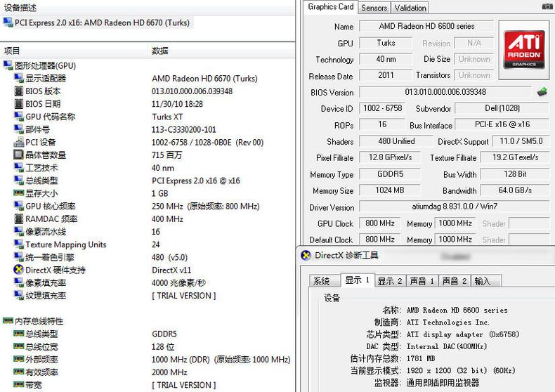Viewport: 555px width, 392px height.
Task: Click the Bandwidth field 64.0 GB/s
Action: 515,190
